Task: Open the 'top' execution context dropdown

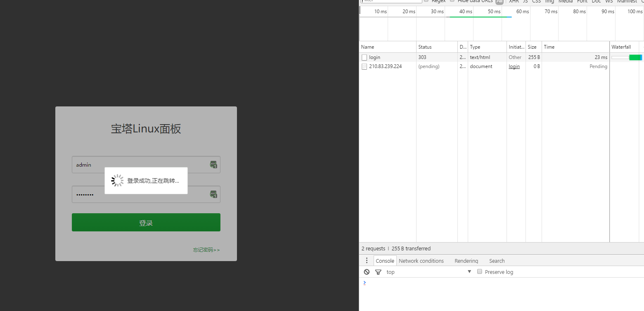Action: coord(429,272)
